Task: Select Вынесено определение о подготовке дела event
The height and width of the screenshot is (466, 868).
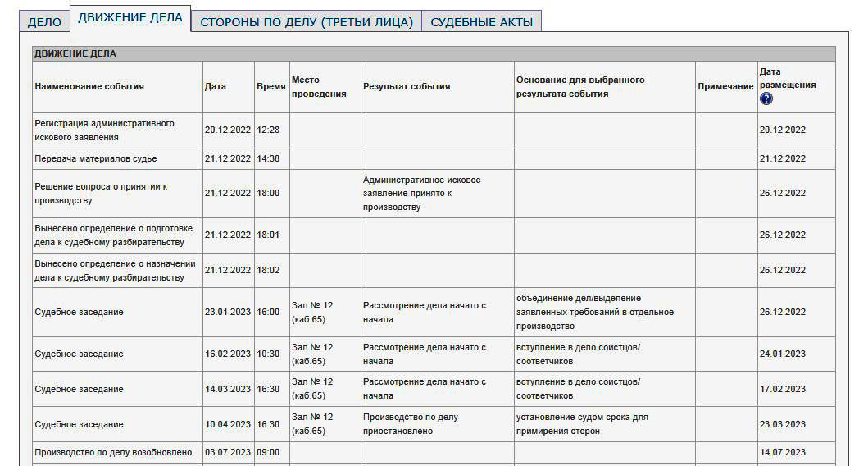Action: click(113, 235)
